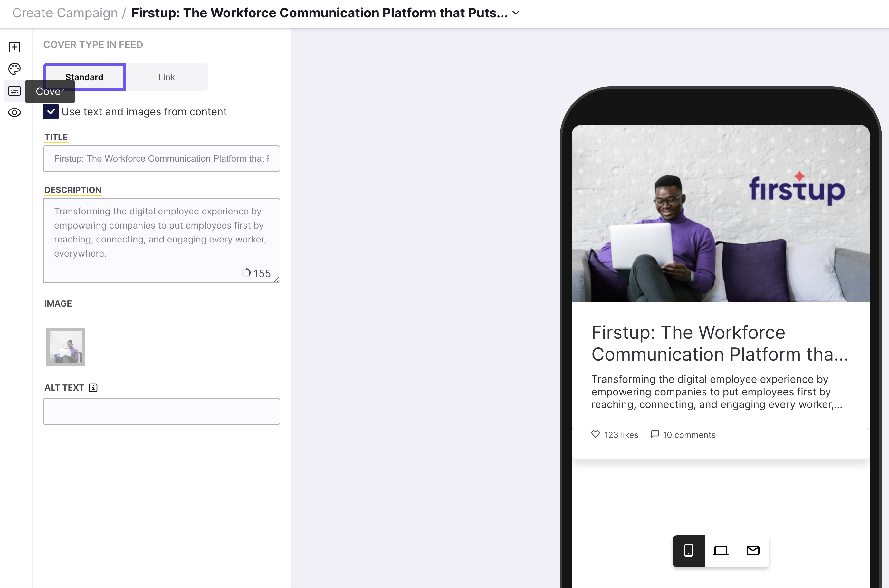Focus the Alt Text input field
The image size is (889, 588).
pos(162,412)
